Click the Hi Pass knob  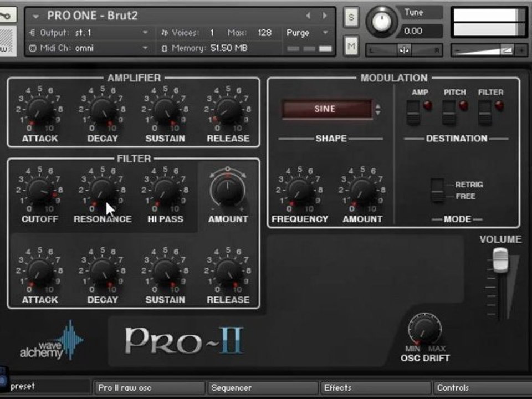[x=166, y=190]
